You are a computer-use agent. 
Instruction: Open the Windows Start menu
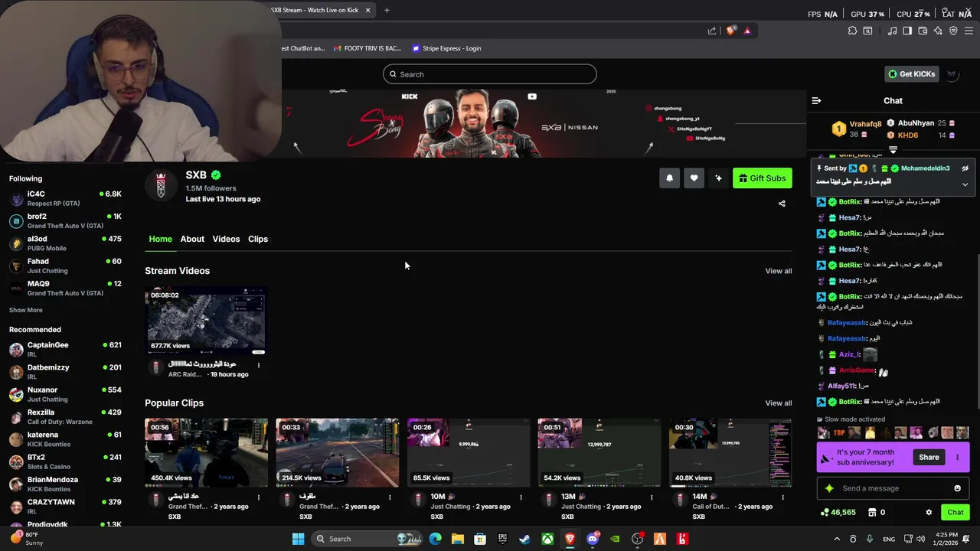pyautogui.click(x=298, y=539)
